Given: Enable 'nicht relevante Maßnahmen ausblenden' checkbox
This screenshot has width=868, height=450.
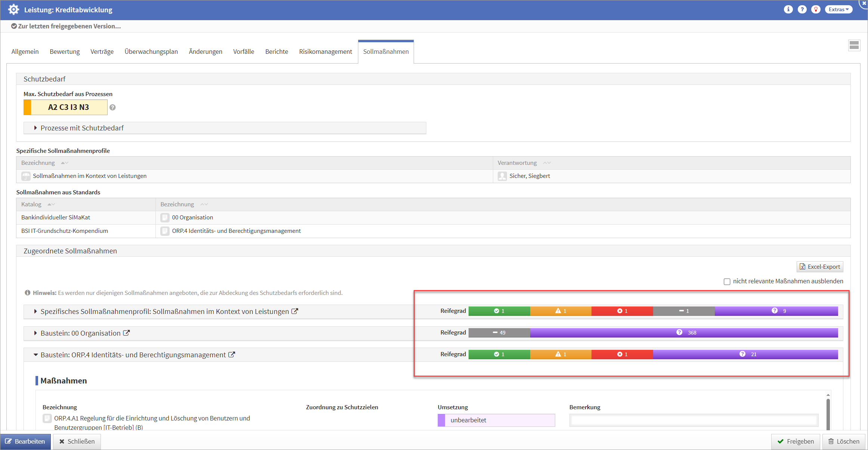Looking at the screenshot, I should (x=727, y=281).
